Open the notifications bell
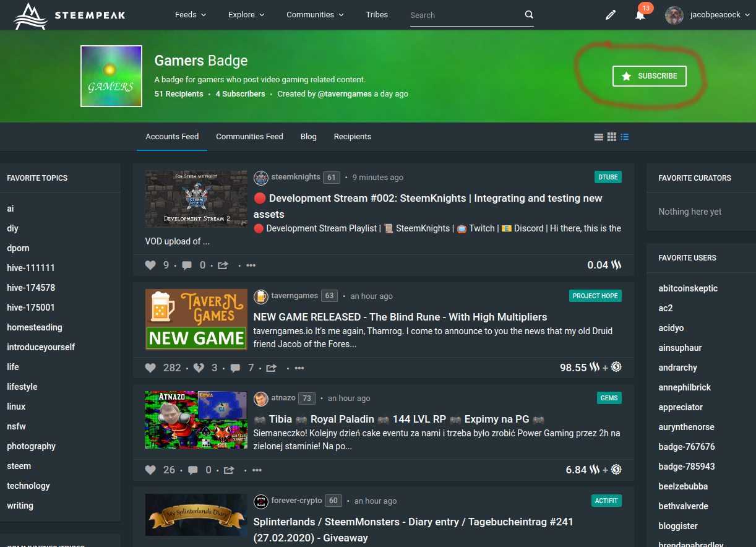 [x=640, y=15]
